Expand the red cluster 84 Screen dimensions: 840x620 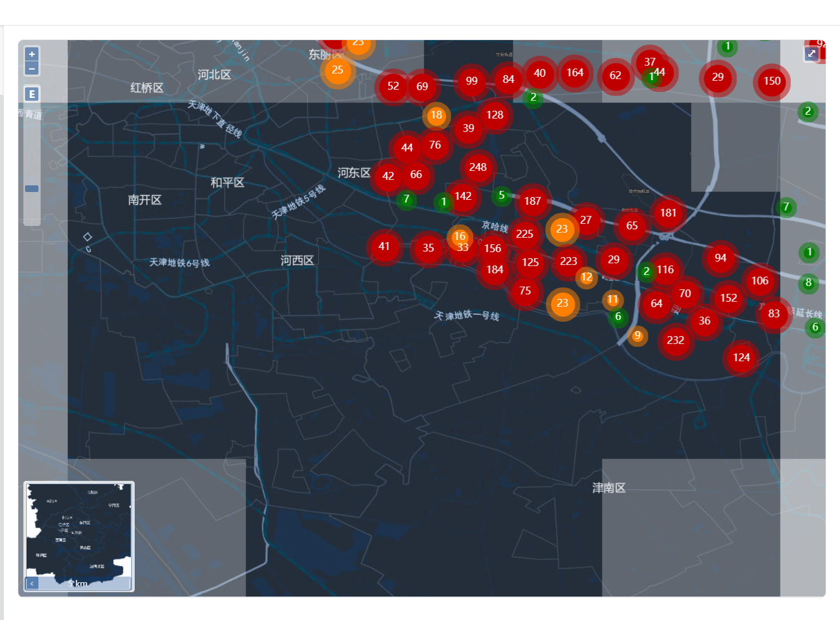(x=508, y=79)
